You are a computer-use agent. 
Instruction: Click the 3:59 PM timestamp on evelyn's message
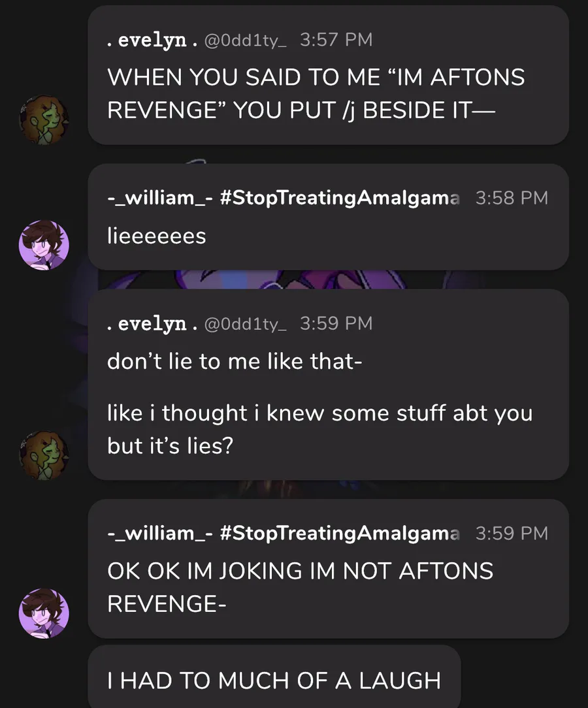336,323
